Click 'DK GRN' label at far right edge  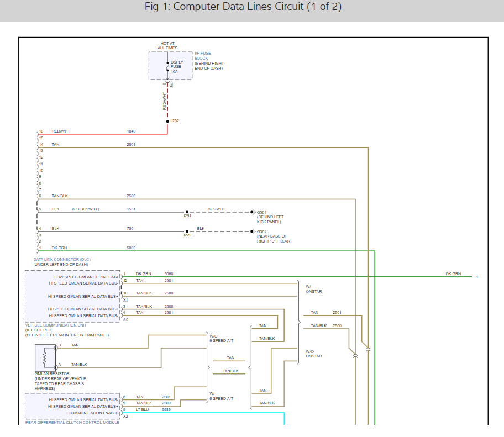pyautogui.click(x=453, y=274)
